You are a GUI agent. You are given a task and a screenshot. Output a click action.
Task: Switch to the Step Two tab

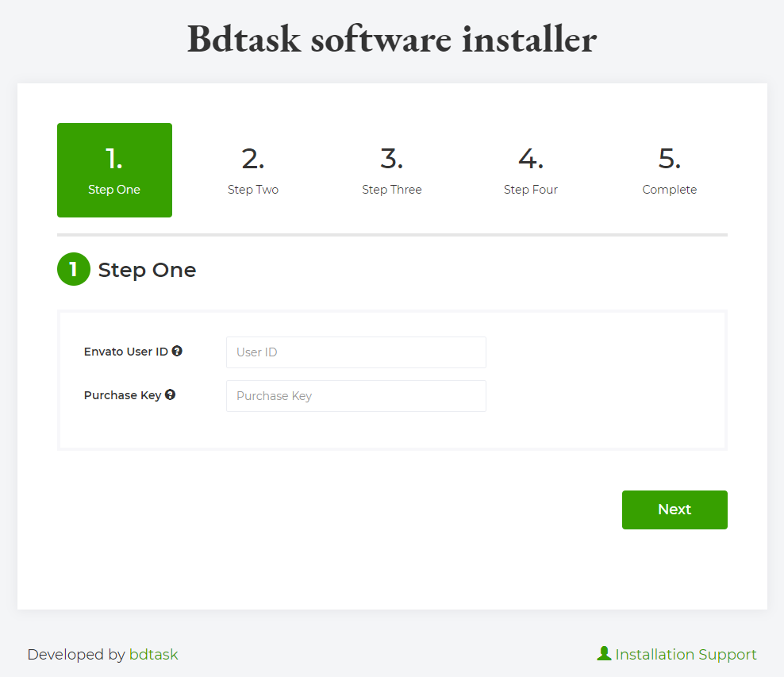(x=253, y=170)
